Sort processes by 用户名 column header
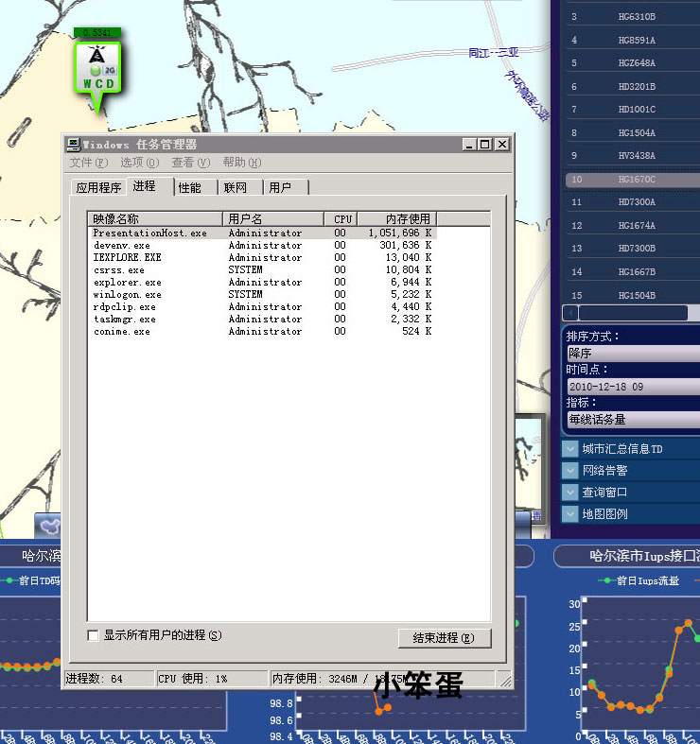The width and height of the screenshot is (700, 744). pos(273,218)
